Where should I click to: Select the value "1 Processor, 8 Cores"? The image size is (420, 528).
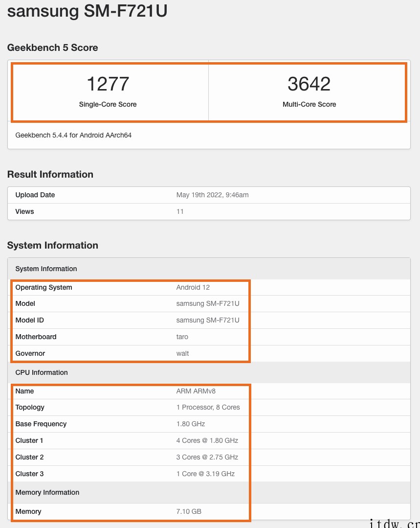[208, 408]
